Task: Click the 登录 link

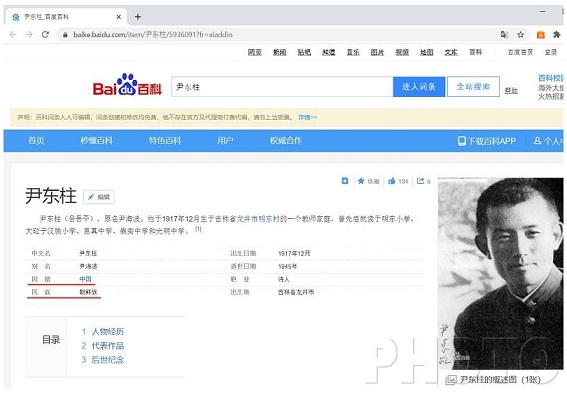Action: pos(551,52)
